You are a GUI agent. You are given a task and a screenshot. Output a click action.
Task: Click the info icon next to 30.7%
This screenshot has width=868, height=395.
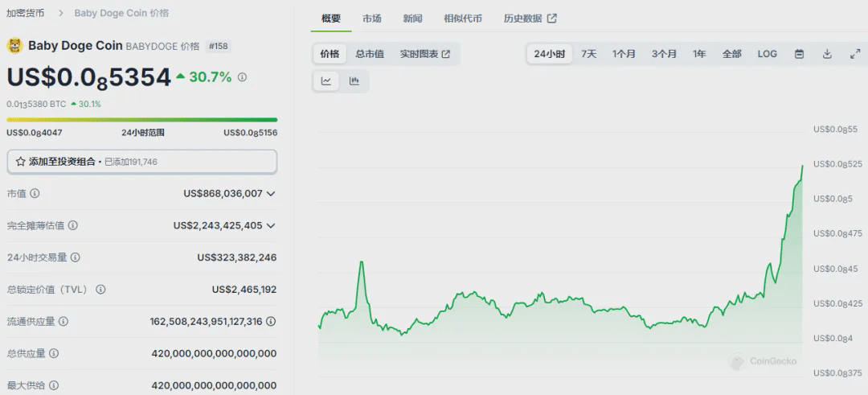coord(242,77)
